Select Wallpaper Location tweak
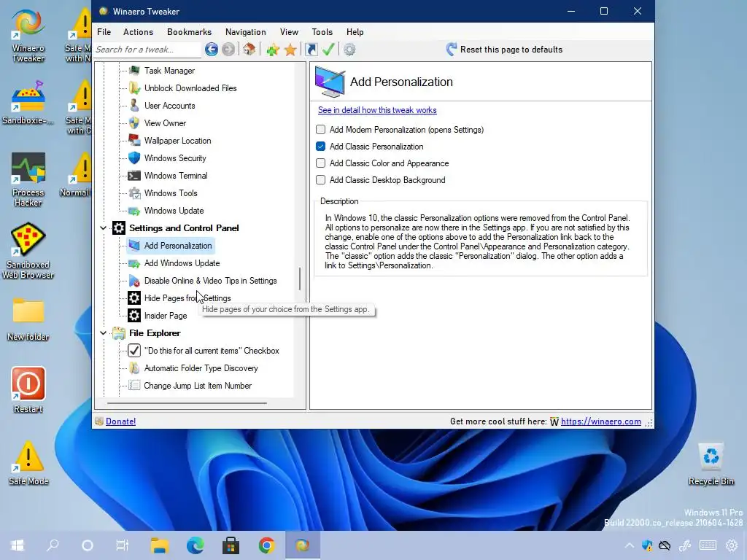The width and height of the screenshot is (747, 560). [177, 141]
